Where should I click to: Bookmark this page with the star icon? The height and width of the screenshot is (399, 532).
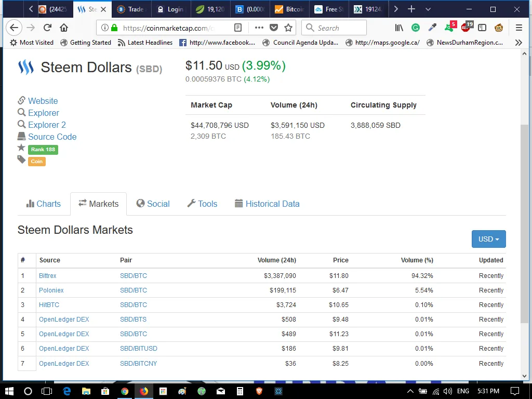tap(288, 28)
